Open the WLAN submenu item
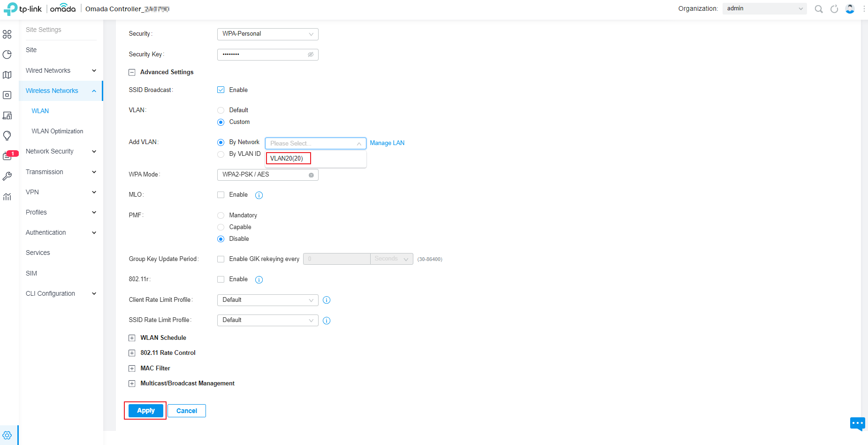Viewport: 868px width, 445px height. (x=40, y=111)
